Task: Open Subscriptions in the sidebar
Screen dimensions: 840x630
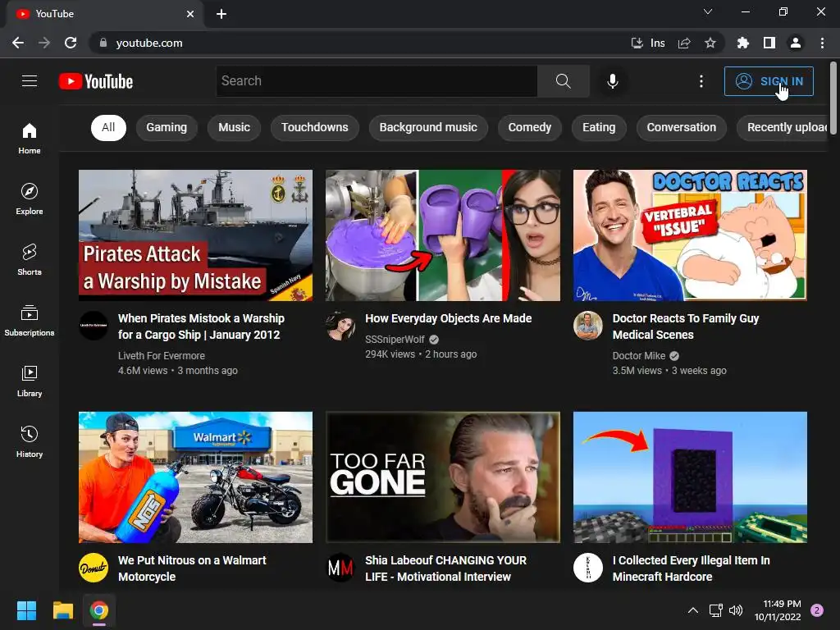Action: click(x=30, y=321)
